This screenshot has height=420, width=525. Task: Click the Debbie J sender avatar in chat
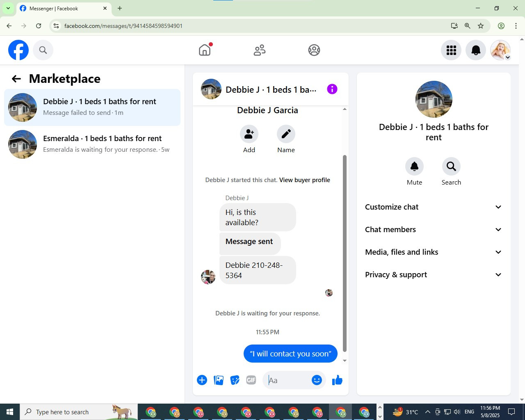(208, 277)
